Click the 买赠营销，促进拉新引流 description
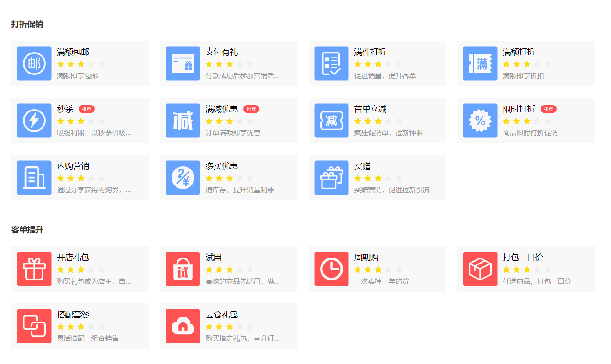This screenshot has height=364, width=611. tap(392, 190)
